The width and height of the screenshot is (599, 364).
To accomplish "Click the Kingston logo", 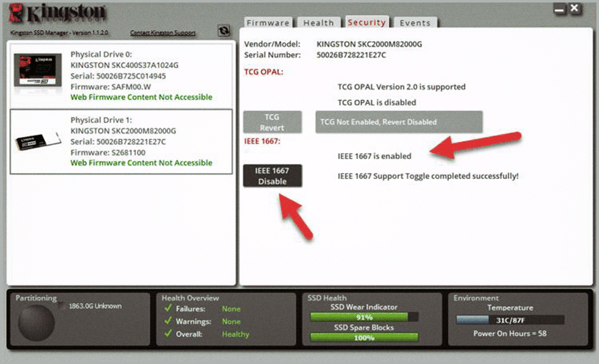I will (x=57, y=14).
